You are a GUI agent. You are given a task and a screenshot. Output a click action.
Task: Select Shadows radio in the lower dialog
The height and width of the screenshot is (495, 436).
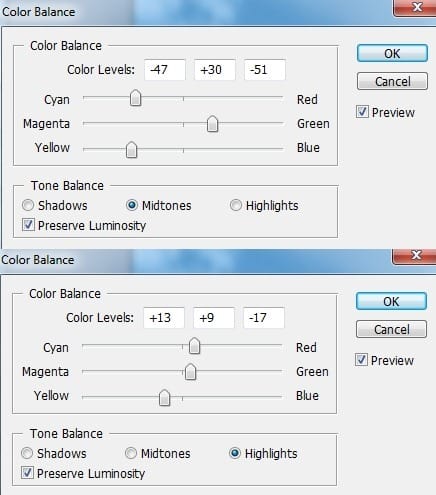point(27,453)
